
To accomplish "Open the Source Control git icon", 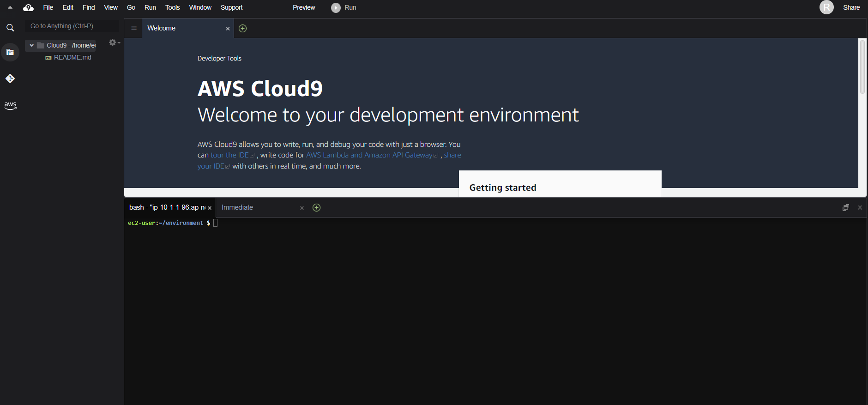I will pos(10,79).
